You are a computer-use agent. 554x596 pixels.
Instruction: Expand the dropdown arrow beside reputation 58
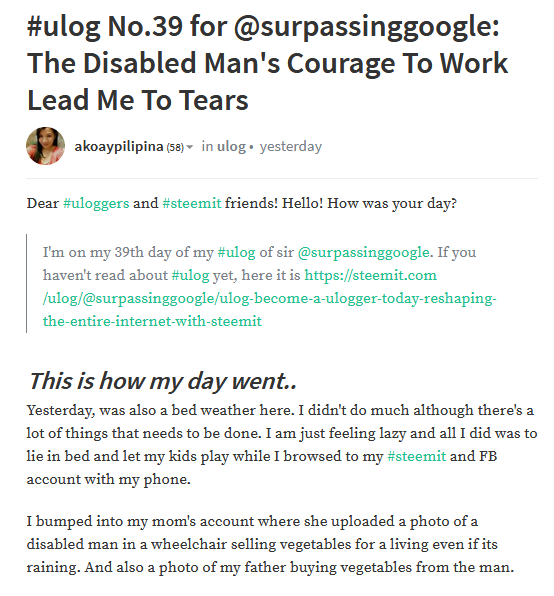click(190, 147)
